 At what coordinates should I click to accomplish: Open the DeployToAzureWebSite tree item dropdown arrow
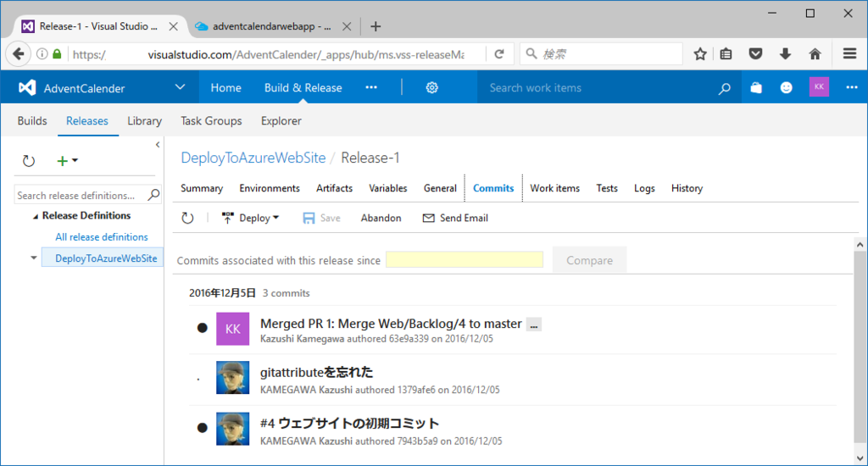click(34, 258)
